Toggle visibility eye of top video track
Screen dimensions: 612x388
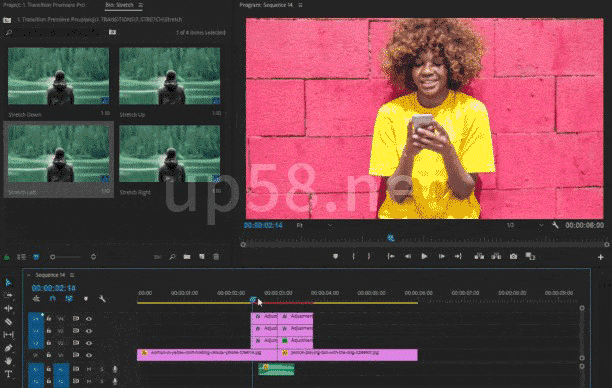(89, 319)
